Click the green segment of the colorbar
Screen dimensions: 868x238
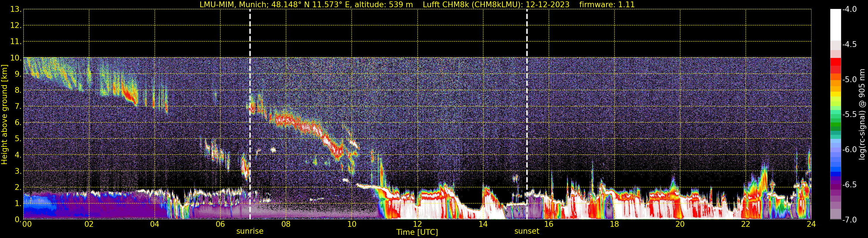pos(835,124)
